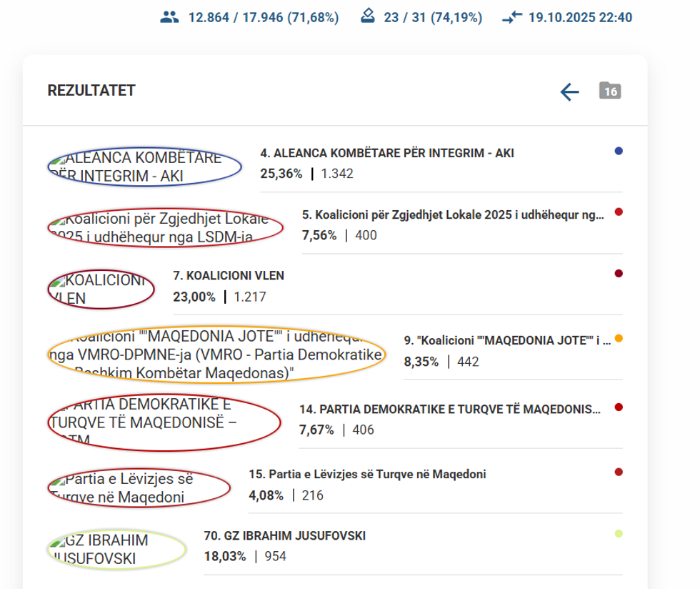Click the Rezultatet section heading
This screenshot has height=589, width=700.
[91, 91]
